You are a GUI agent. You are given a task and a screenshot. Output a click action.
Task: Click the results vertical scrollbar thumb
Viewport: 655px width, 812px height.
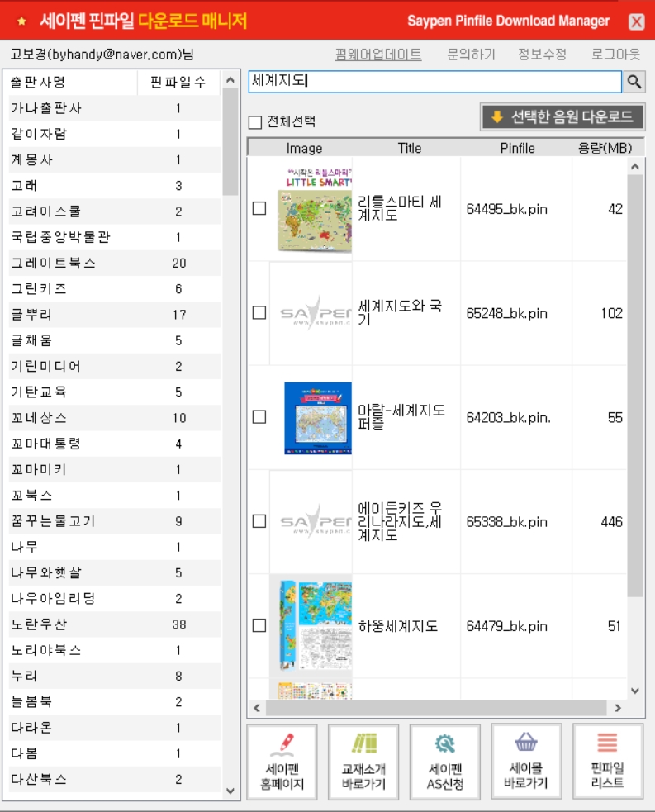[x=635, y=386]
